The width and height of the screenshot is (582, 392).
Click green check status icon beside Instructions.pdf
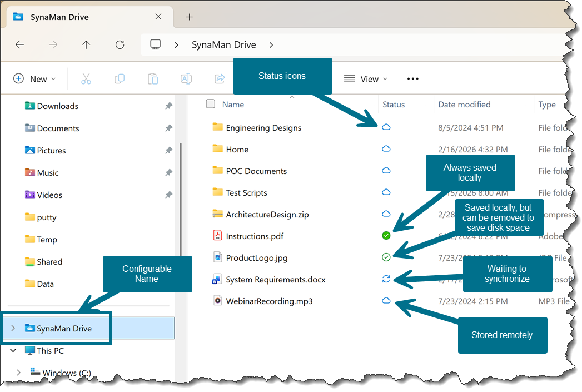point(386,236)
